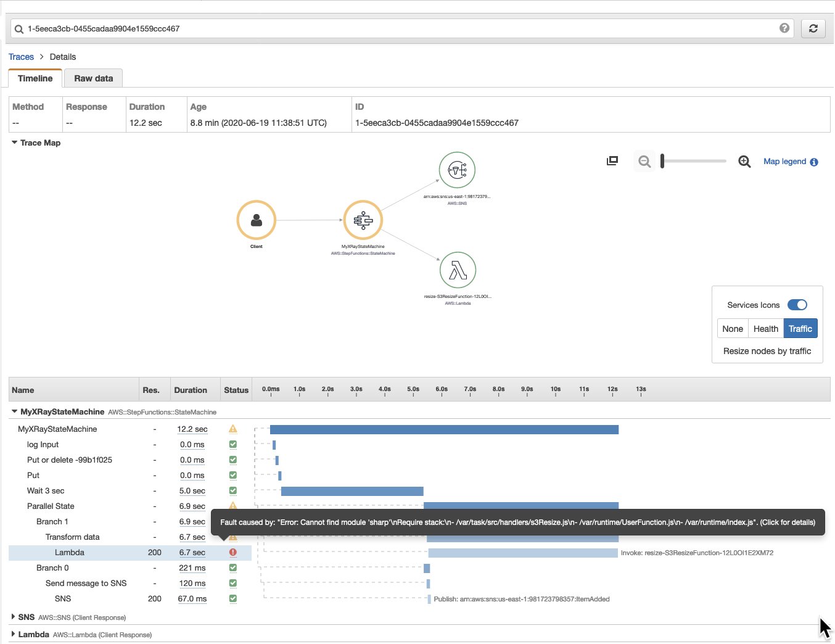835x644 pixels.
Task: Select the Traffic node sizing option
Action: point(800,329)
